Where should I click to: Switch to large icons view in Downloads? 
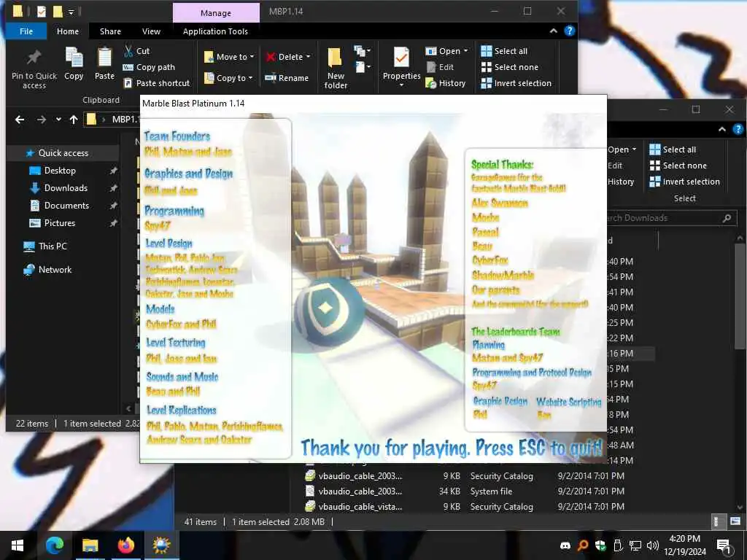[735, 521]
